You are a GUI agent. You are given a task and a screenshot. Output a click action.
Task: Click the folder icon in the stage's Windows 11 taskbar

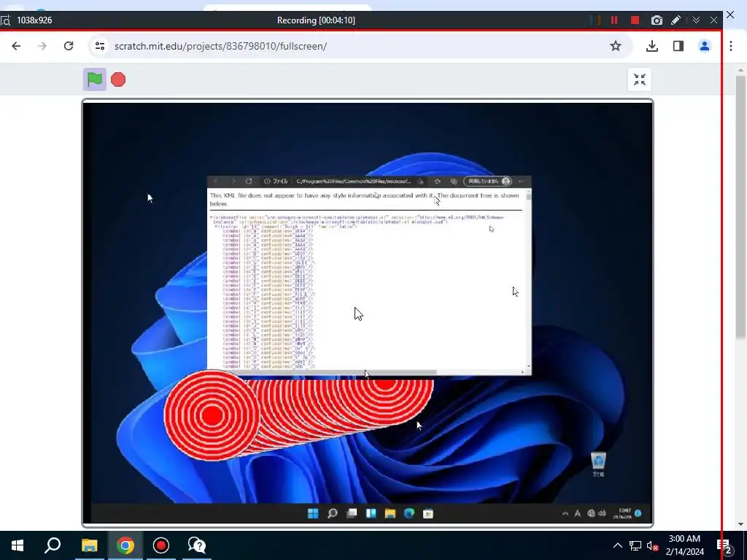point(390,513)
